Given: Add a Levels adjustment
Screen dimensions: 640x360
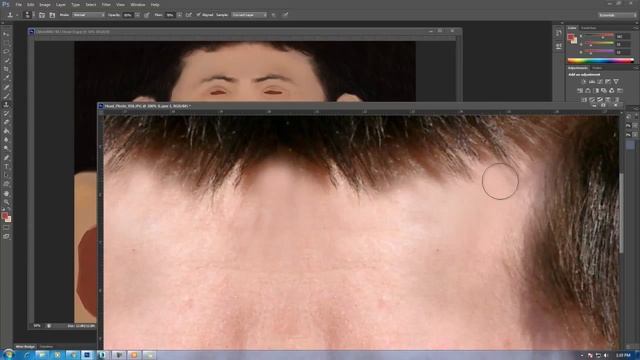Looking at the screenshot, I should click(592, 82).
